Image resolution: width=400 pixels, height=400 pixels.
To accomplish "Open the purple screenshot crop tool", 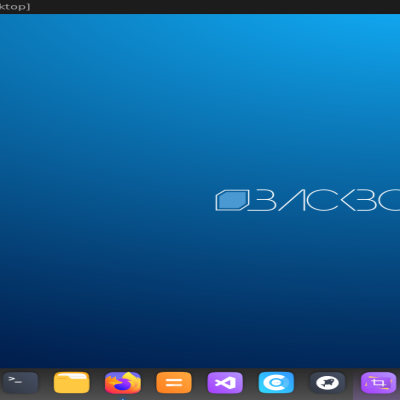I will point(379,383).
